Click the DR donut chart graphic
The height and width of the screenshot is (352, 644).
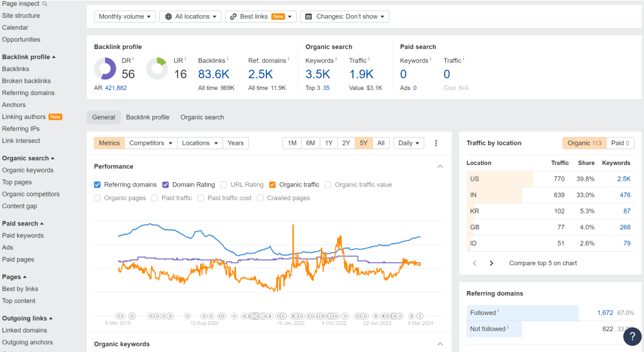[x=105, y=68]
